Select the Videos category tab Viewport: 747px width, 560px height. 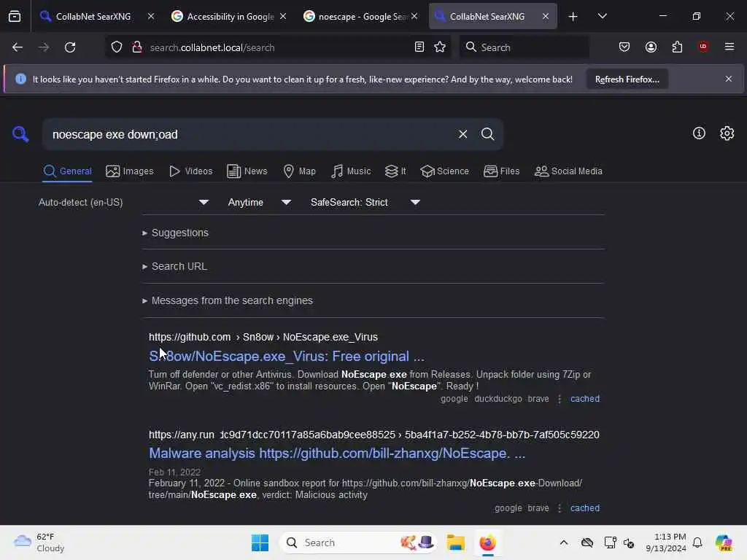pyautogui.click(x=191, y=171)
